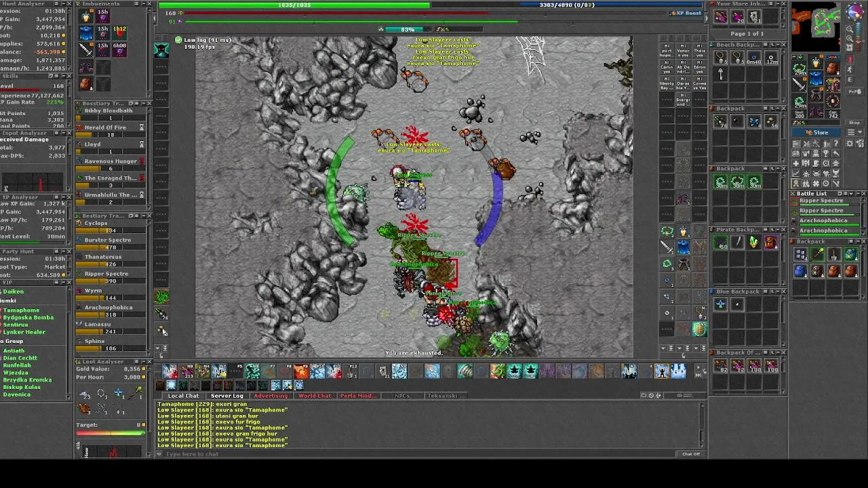
Task: Select Bydgoska Bomba in VIP list
Action: pyautogui.click(x=28, y=317)
